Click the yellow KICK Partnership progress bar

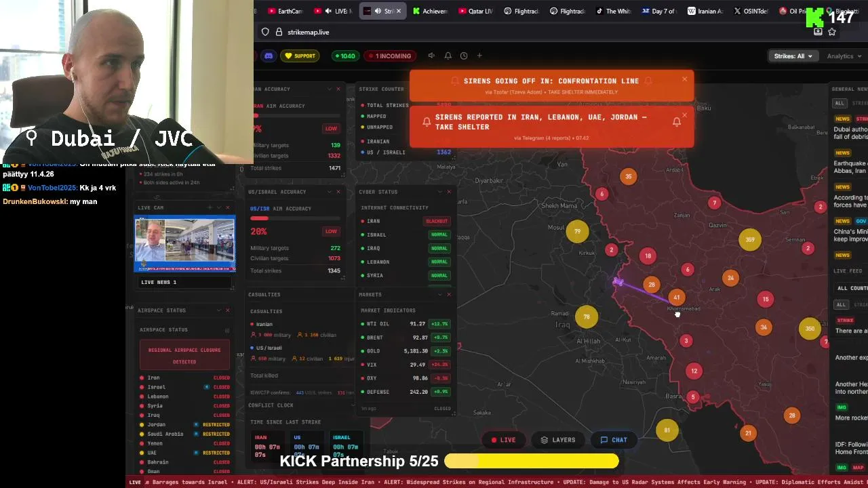pyautogui.click(x=532, y=461)
